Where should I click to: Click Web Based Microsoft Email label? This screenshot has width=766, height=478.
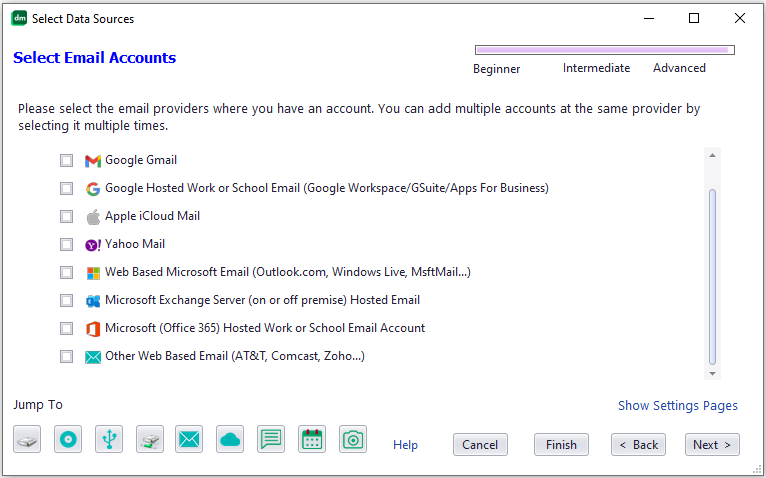click(288, 272)
